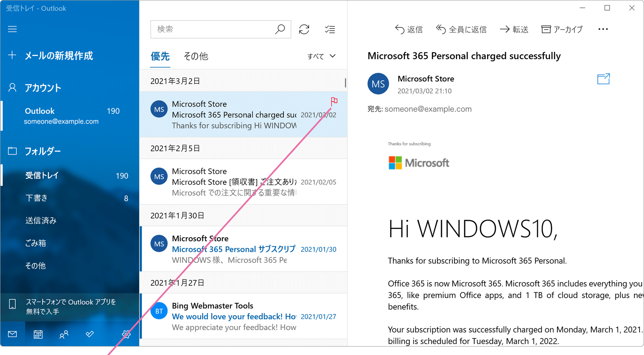Screen dimensions: 644x355
Task: Open Microsoft 365 Personal サブスクリプ email
Action: [x=244, y=249]
